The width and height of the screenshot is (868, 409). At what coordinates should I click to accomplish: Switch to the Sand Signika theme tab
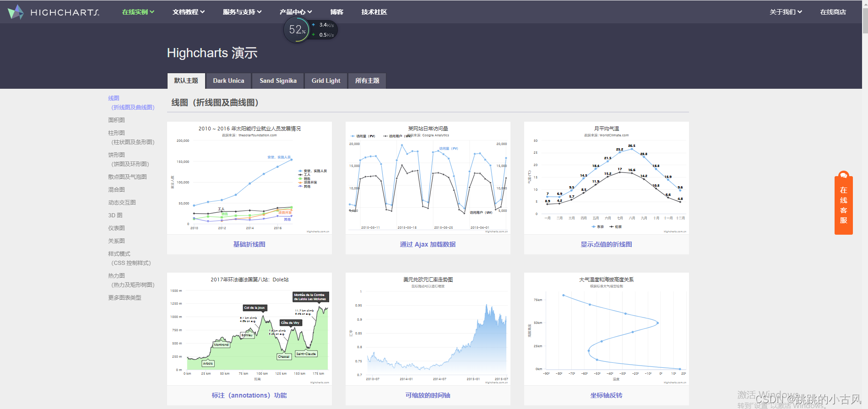click(278, 81)
